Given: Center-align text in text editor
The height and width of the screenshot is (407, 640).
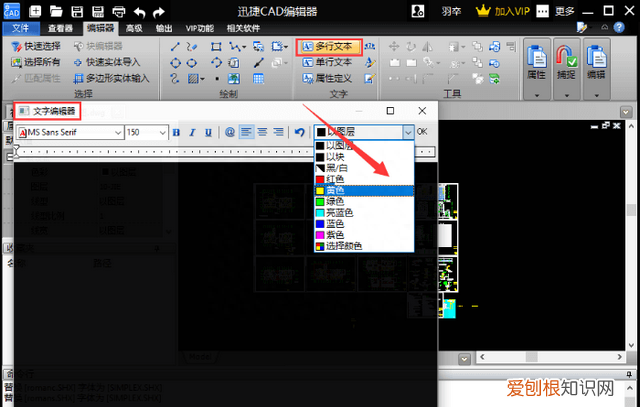Looking at the screenshot, I should 263,132.
